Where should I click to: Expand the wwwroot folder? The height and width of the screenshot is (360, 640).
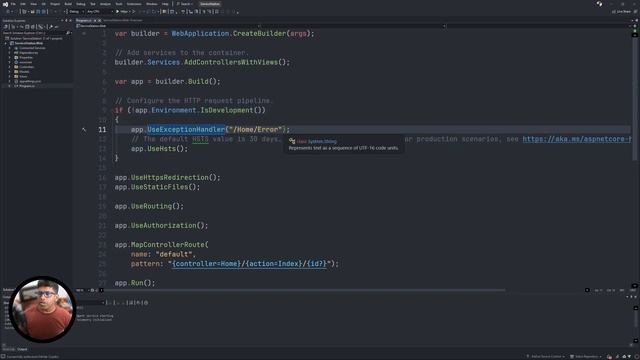tap(10, 62)
